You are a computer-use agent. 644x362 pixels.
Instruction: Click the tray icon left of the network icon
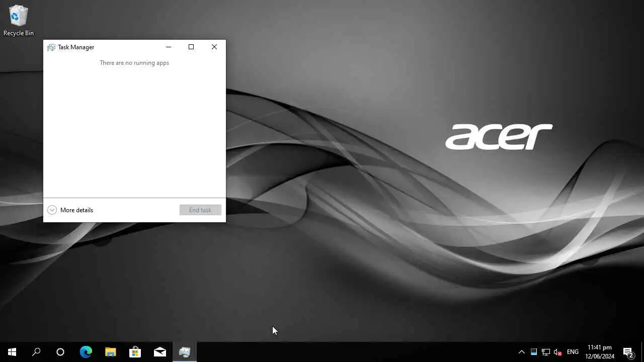point(534,352)
